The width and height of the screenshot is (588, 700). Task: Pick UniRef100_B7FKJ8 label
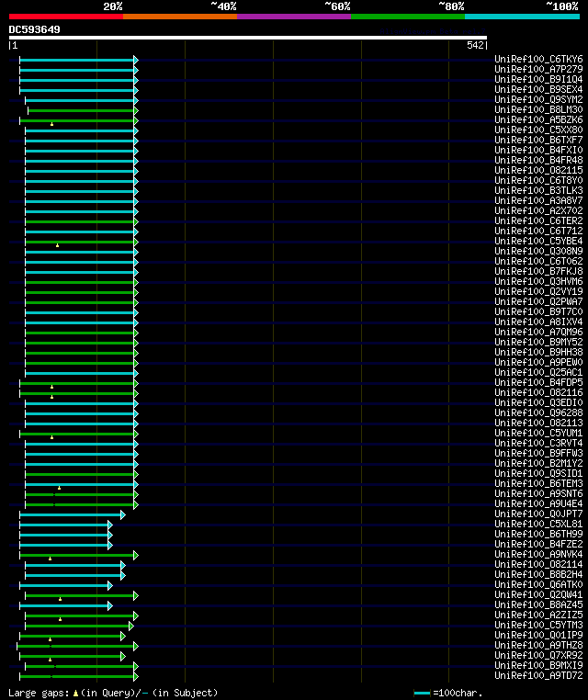pos(538,271)
